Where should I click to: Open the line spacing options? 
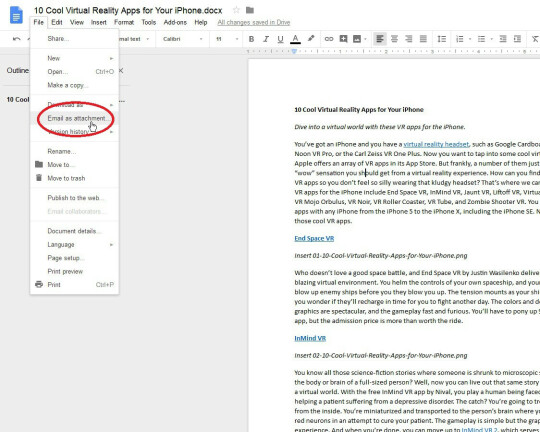pos(442,39)
